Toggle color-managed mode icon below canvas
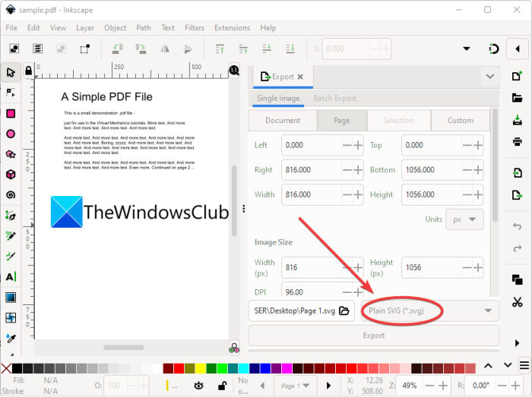The width and height of the screenshot is (532, 397). point(234,348)
